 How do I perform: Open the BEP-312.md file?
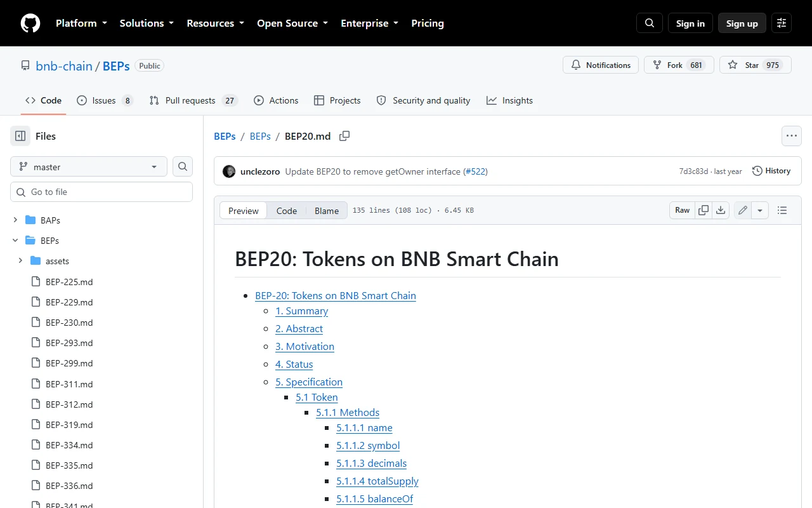[x=69, y=404]
